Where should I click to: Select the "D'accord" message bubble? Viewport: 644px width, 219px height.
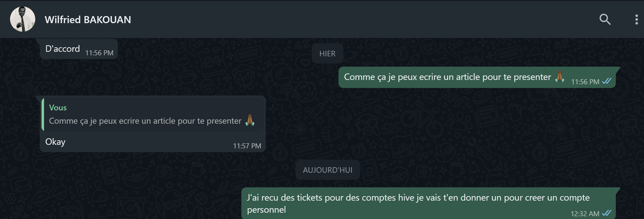79,49
